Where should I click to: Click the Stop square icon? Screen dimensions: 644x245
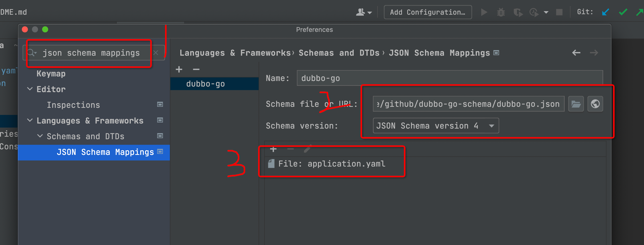pos(559,12)
